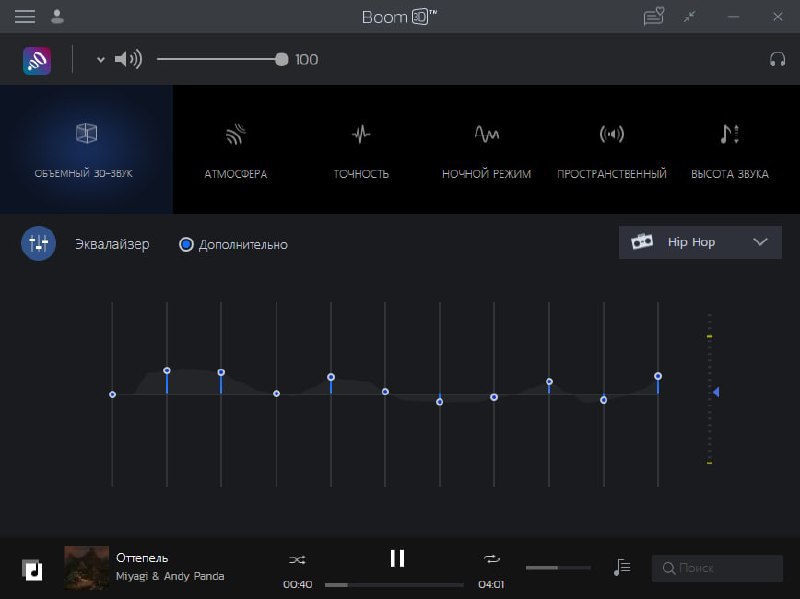The width and height of the screenshot is (800, 599).
Task: Choose the headphones output type
Action: (x=777, y=60)
